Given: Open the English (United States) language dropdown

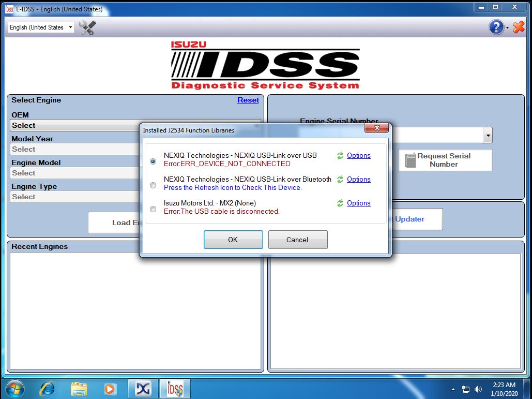Looking at the screenshot, I should pyautogui.click(x=41, y=27).
